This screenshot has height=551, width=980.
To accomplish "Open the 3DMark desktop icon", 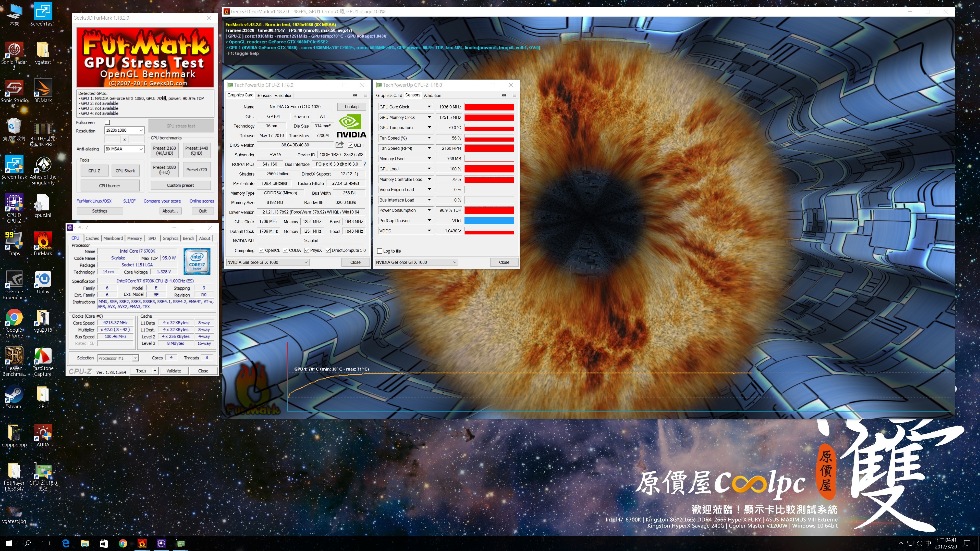I will pos(43,91).
